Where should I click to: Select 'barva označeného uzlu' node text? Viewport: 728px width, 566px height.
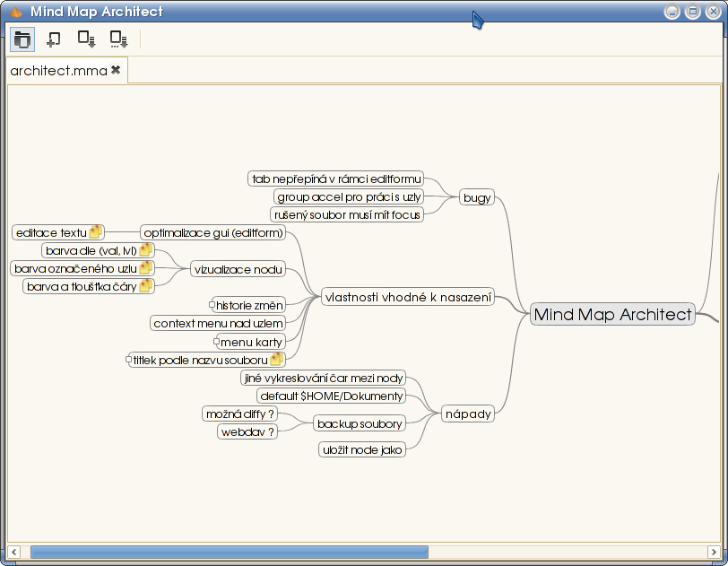75,268
